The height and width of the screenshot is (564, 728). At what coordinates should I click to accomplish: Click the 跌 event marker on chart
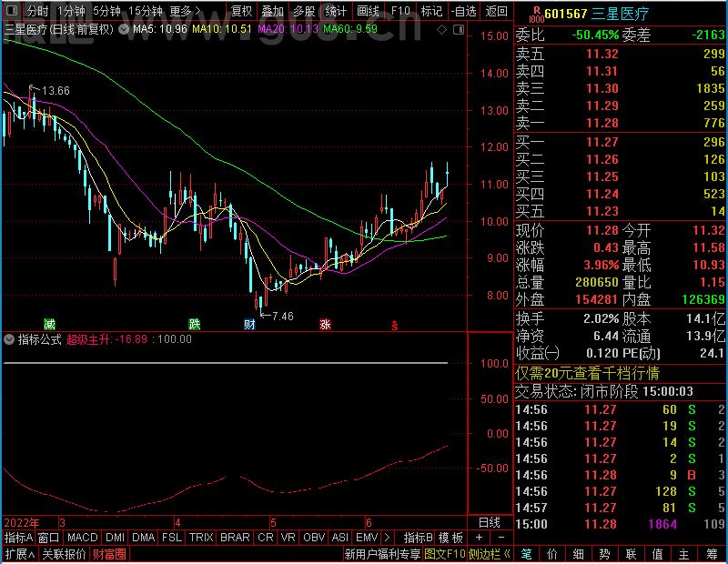[195, 324]
